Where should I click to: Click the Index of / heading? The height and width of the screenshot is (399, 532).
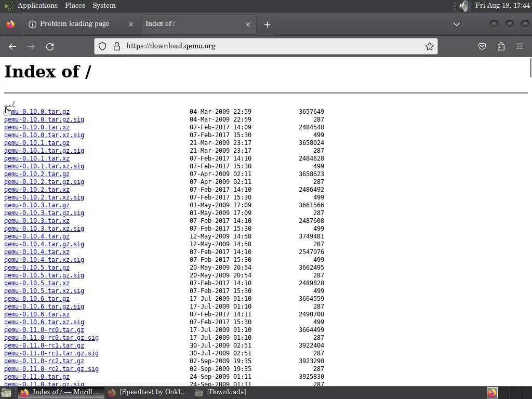48,72
